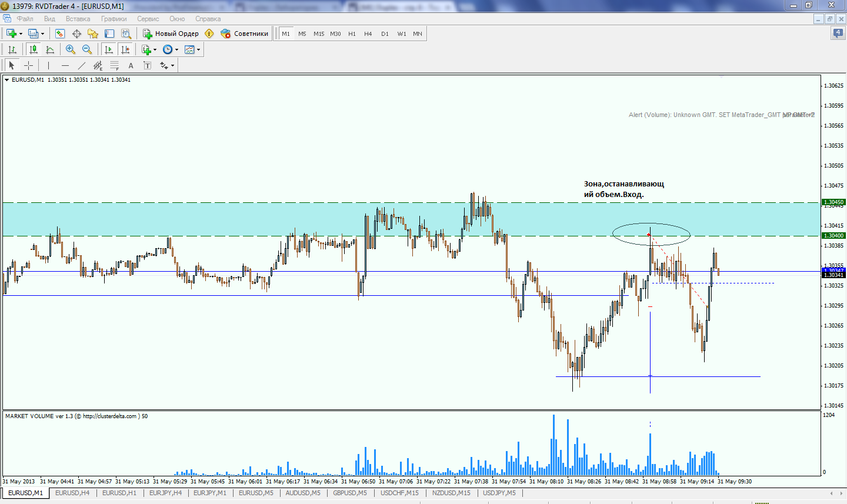Choose the Trendline drawing tool

[x=81, y=65]
